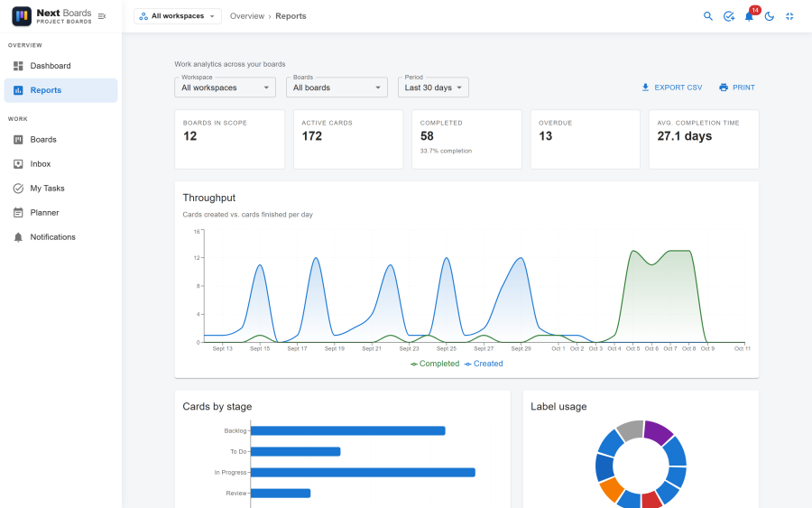The image size is (812, 508).
Task: Open the Dashboard page
Action: point(60,66)
